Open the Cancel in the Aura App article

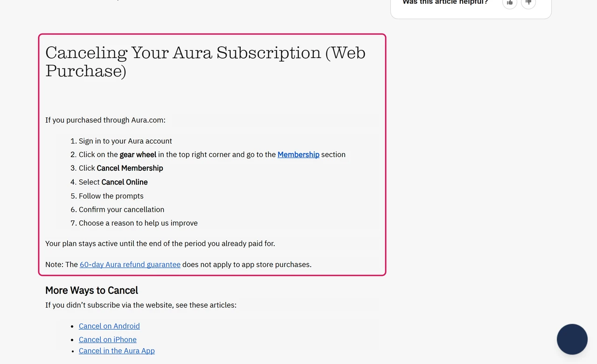pos(117,351)
